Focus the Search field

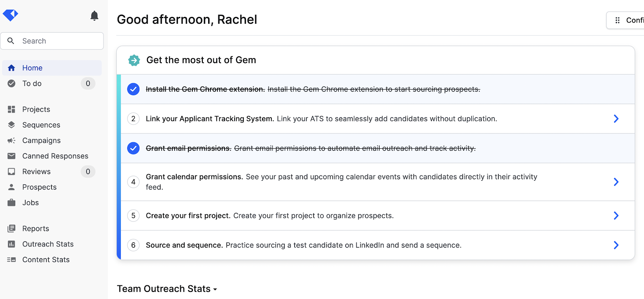(52, 41)
